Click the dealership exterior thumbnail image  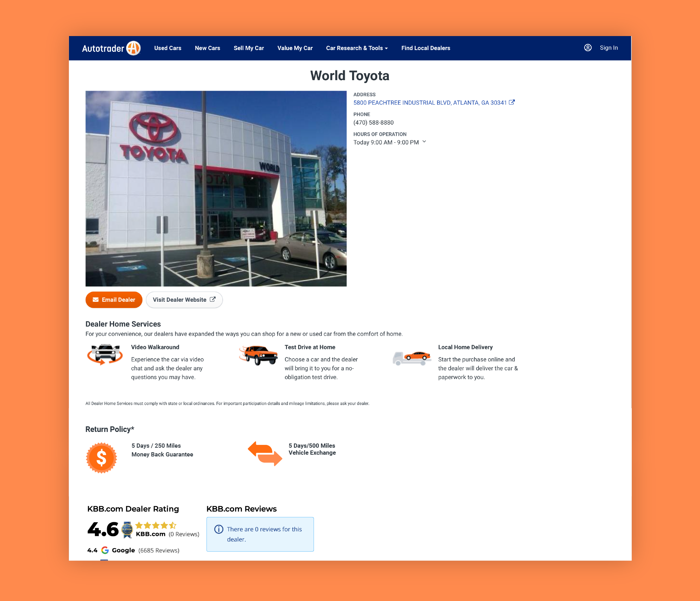click(x=216, y=188)
